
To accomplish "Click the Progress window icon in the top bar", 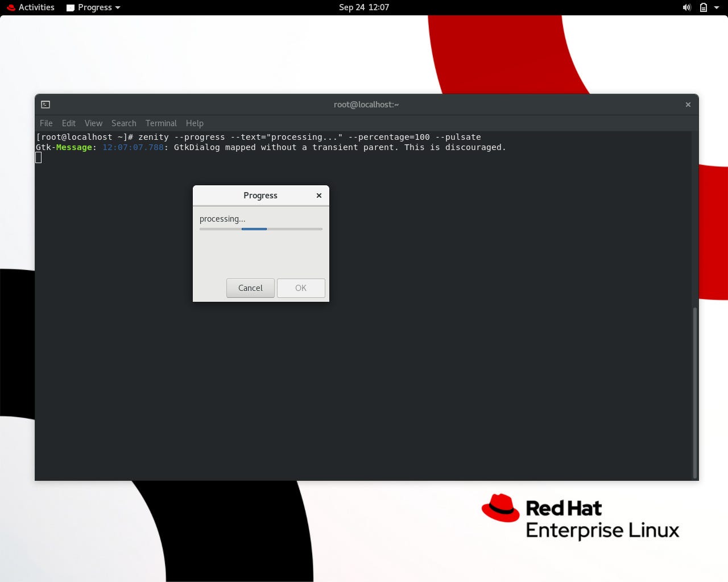I will point(70,7).
